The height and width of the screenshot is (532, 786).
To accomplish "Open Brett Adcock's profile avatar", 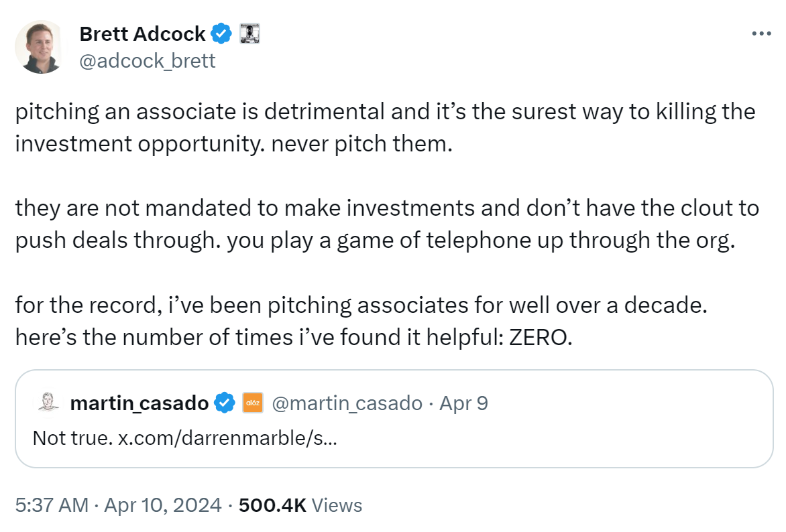I will 41,47.
